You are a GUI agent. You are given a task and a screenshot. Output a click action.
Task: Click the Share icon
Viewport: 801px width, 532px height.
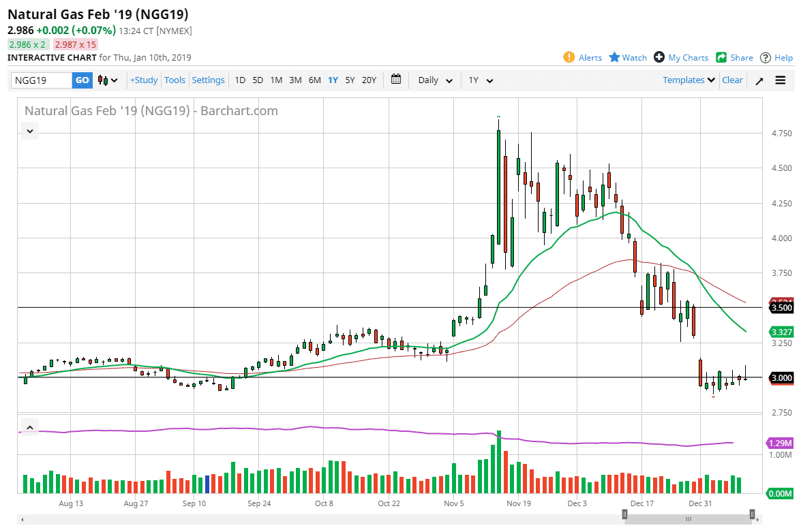[721, 57]
